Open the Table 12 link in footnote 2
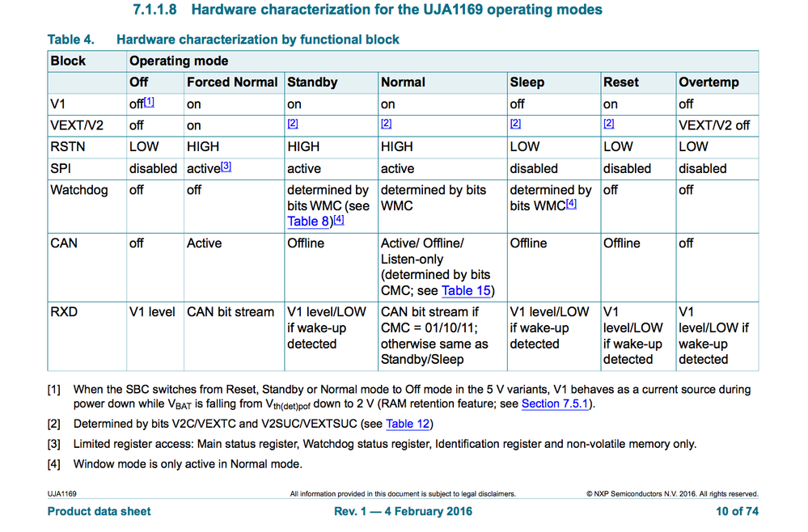 [408, 424]
